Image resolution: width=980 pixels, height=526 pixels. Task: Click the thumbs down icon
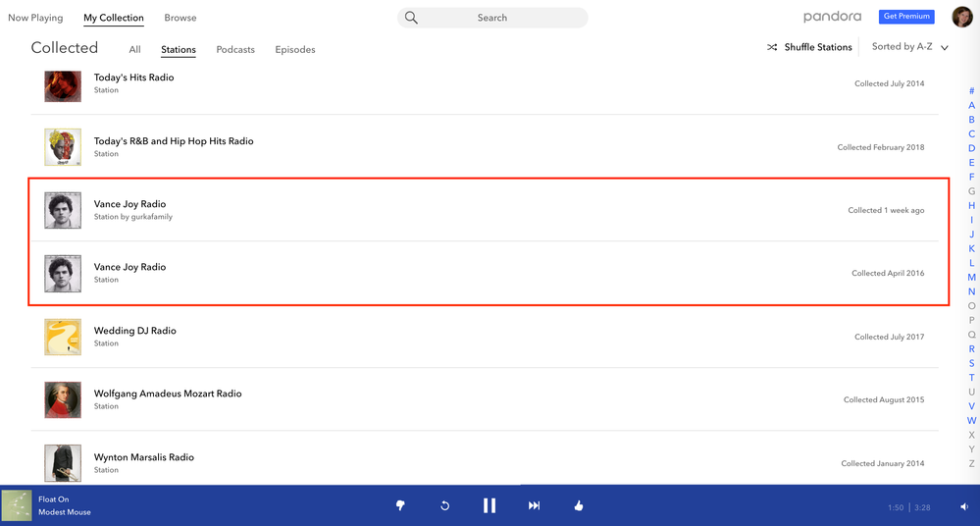point(400,505)
